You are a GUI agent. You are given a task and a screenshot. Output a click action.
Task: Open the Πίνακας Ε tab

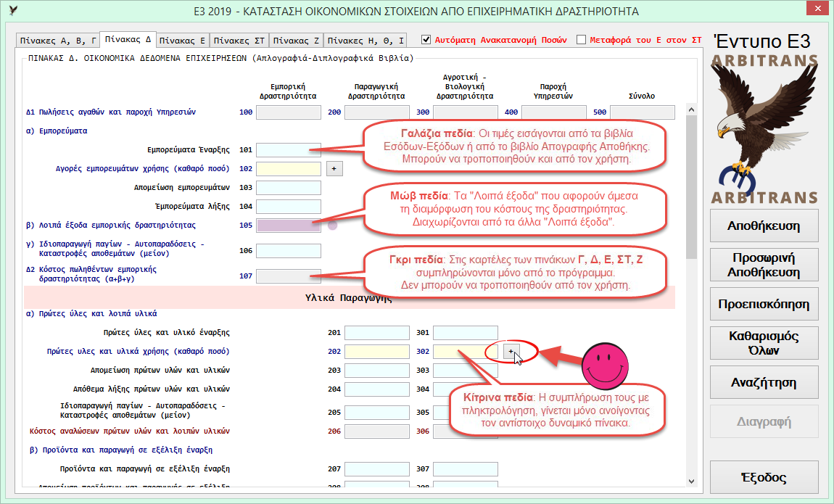pos(182,41)
